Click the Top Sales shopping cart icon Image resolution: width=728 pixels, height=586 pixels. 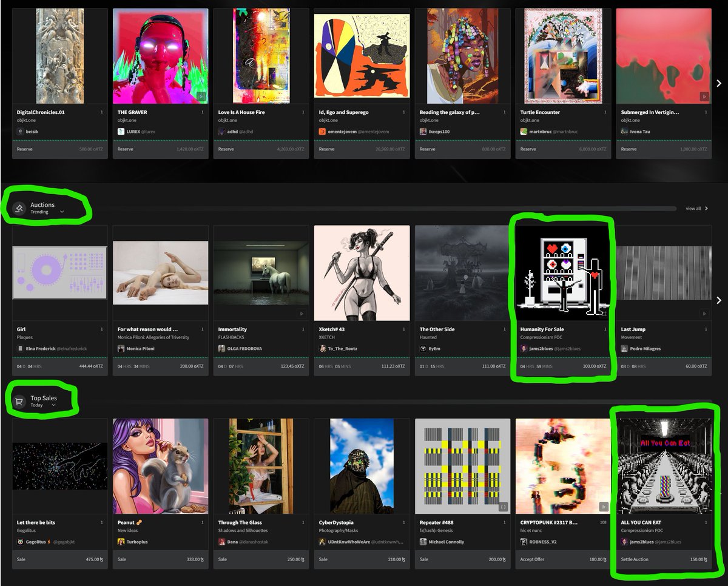pos(19,401)
